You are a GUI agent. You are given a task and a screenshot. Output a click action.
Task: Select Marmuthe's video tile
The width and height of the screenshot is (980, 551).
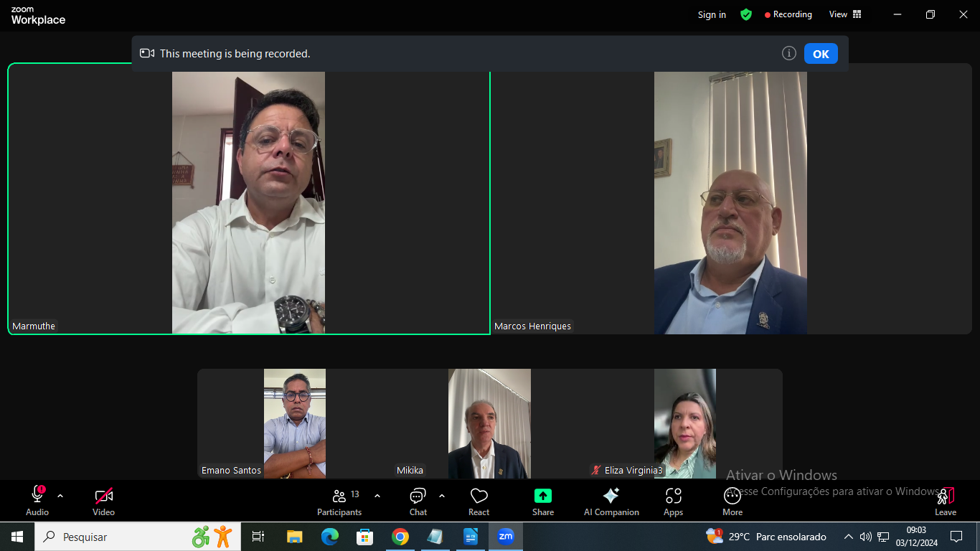tap(249, 199)
